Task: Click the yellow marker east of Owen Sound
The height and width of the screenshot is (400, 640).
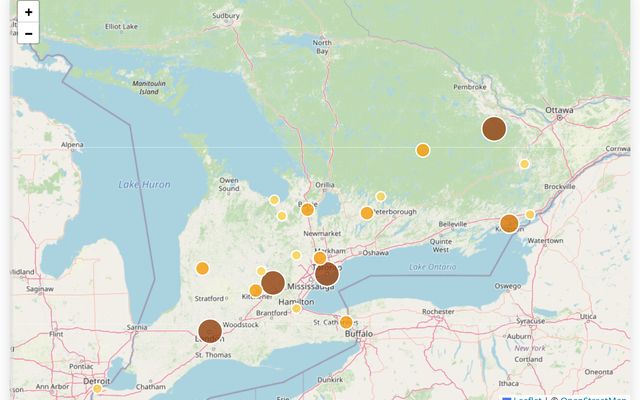Action: (x=274, y=200)
